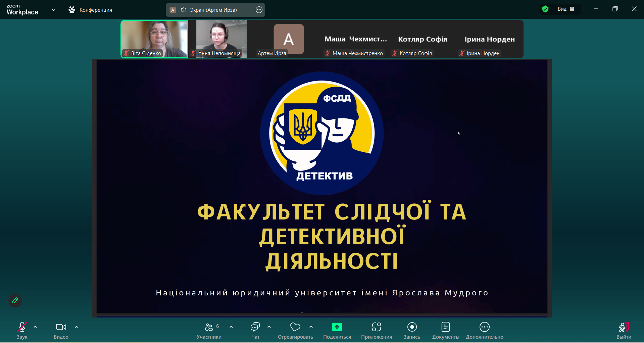Expand audio options arrow next to Звук
The height and width of the screenshot is (343, 644).
coord(35,327)
